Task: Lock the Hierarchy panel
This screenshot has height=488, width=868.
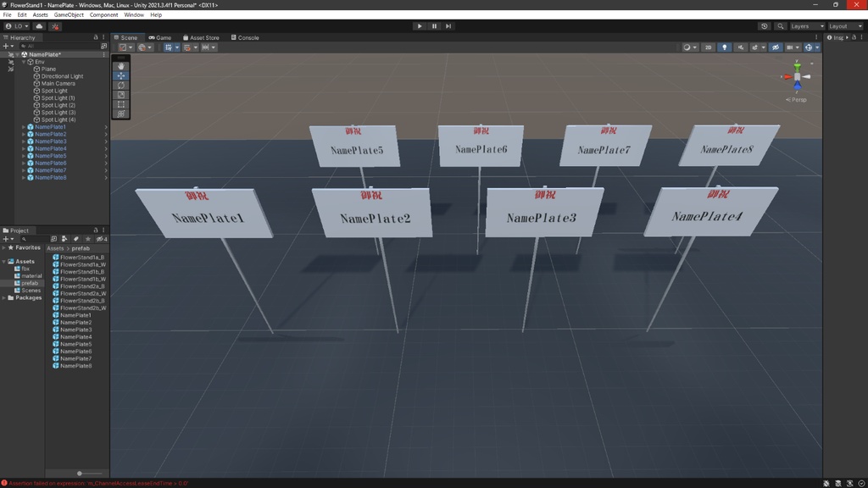Action: coord(96,37)
